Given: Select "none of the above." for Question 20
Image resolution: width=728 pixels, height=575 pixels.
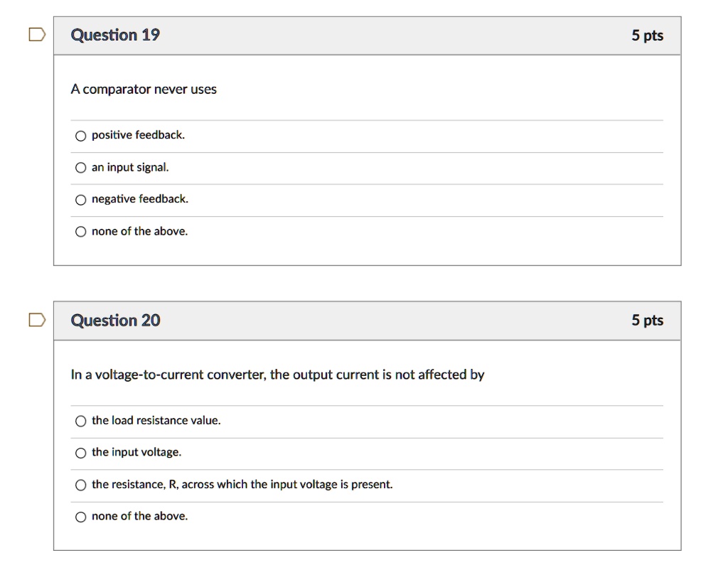Looking at the screenshot, I should click(x=81, y=517).
